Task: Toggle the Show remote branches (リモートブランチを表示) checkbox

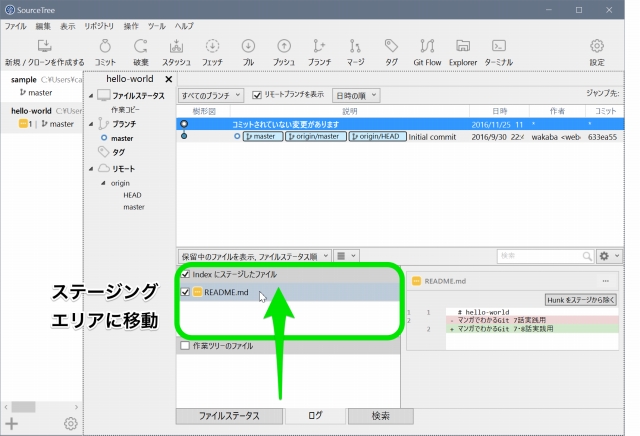Action: (257, 95)
